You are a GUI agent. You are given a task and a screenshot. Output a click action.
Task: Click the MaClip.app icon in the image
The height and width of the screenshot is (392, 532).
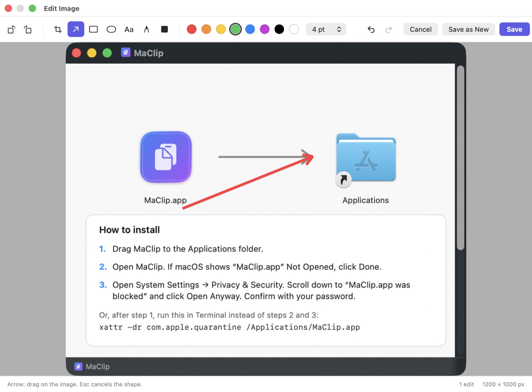166,157
